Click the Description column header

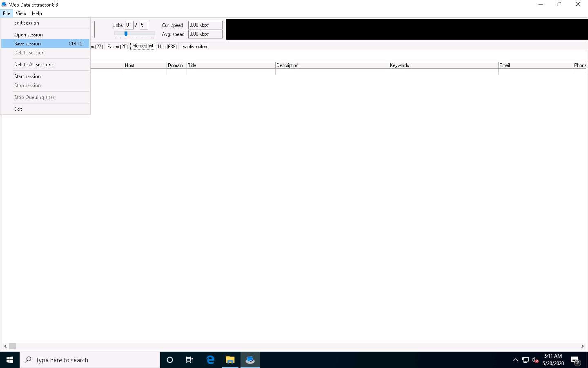(x=332, y=65)
